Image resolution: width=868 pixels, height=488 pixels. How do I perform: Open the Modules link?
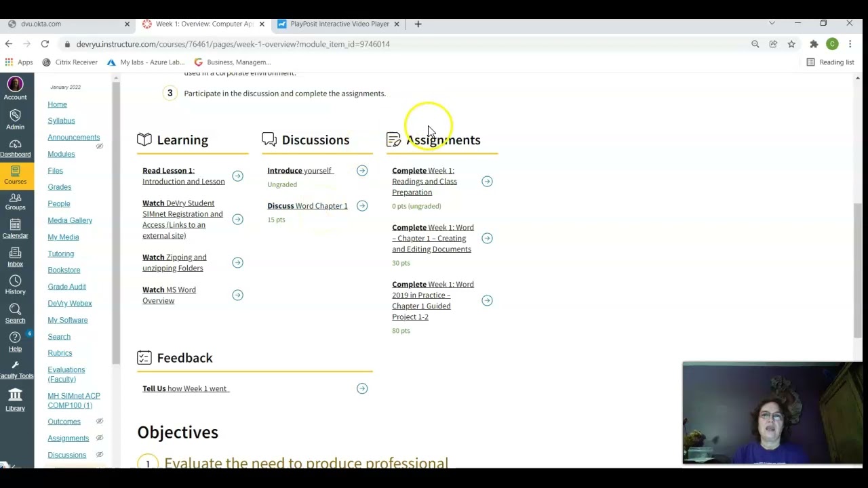[61, 154]
